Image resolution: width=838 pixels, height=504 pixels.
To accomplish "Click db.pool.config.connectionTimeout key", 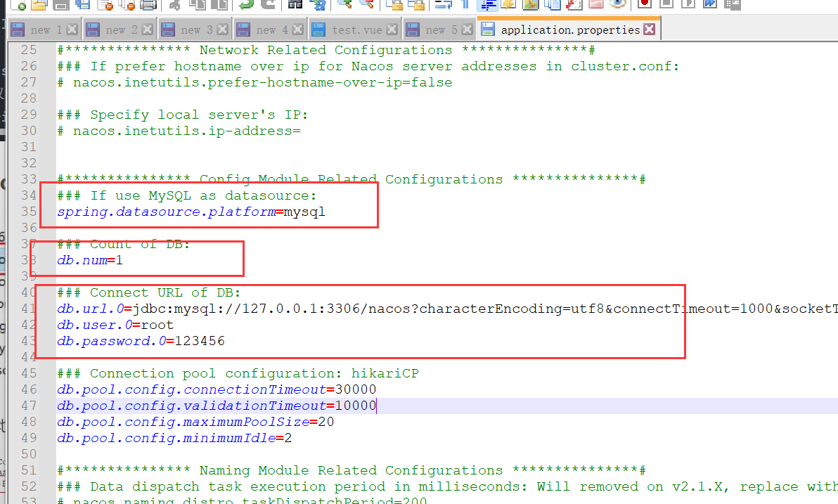I will click(x=191, y=389).
